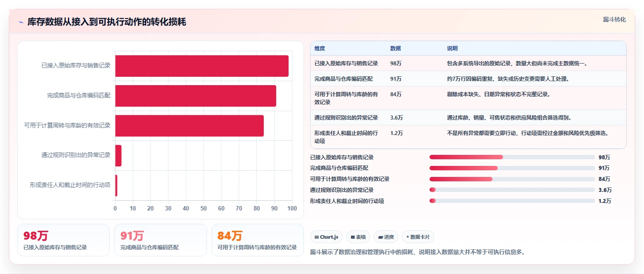Click the 3.6万 value right of the progress bar
The width and height of the screenshot is (644, 274).
point(605,190)
